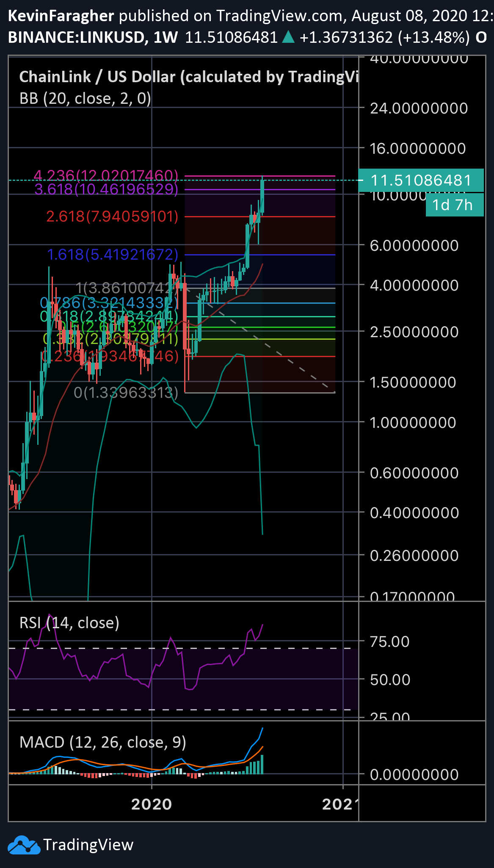
Task: Select the RSI (14, close) indicator label
Action: [x=69, y=623]
